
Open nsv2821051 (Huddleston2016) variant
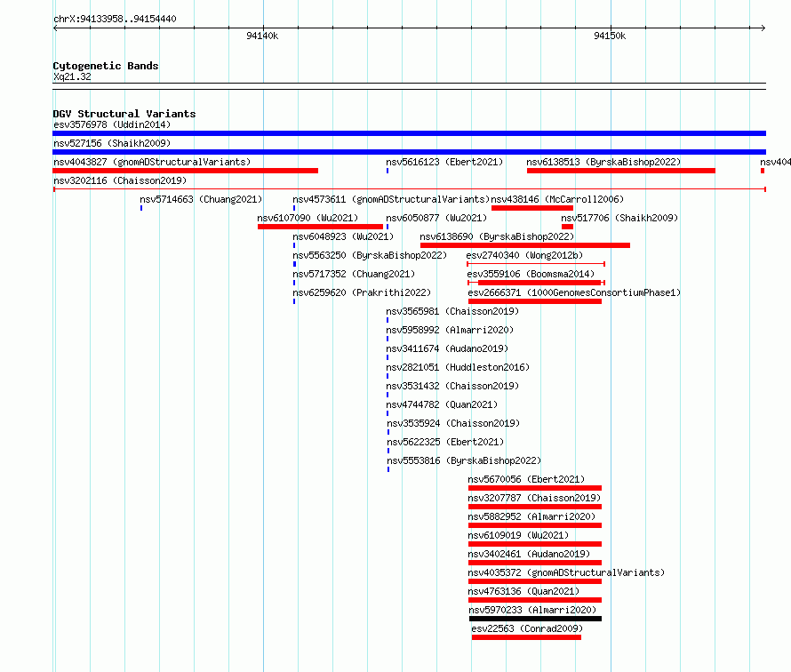pos(458,367)
